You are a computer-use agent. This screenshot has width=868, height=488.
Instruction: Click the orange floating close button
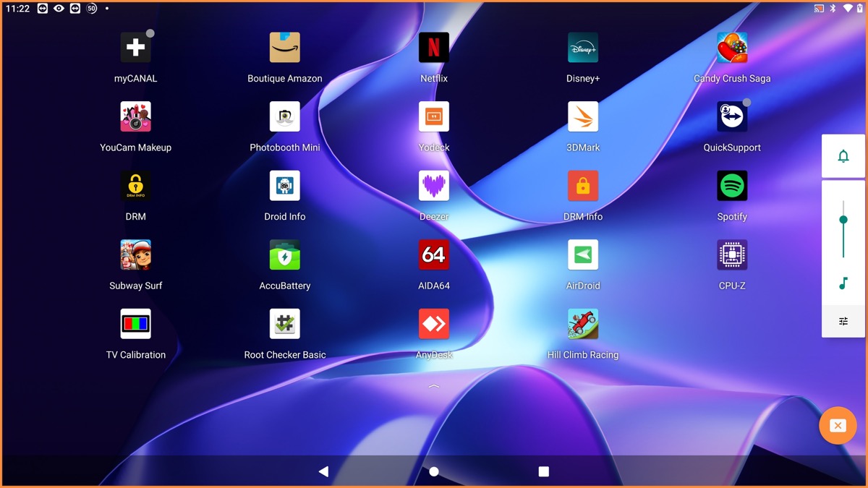click(x=838, y=426)
